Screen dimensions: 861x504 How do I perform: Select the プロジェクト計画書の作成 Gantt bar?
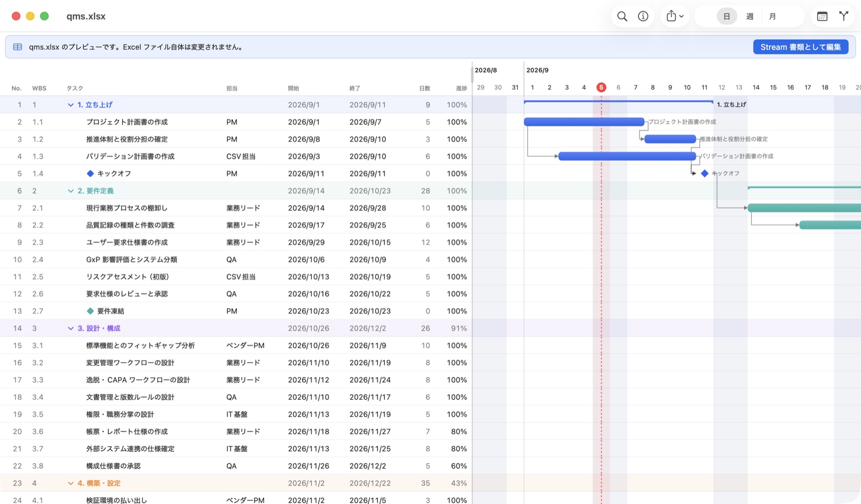pos(584,122)
